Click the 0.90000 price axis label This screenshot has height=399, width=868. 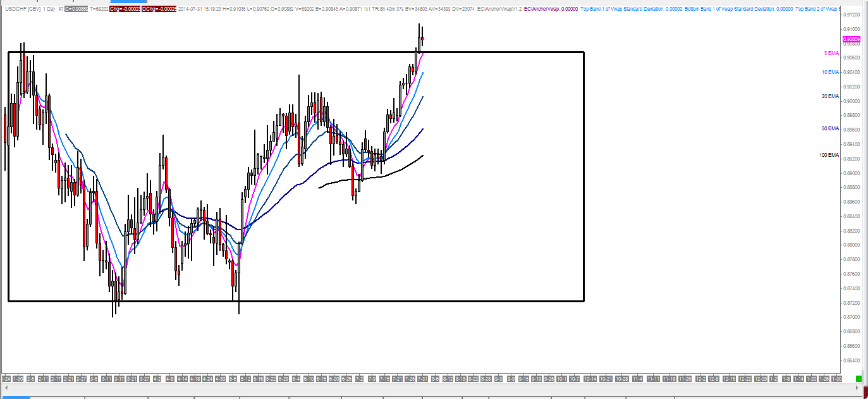(851, 101)
